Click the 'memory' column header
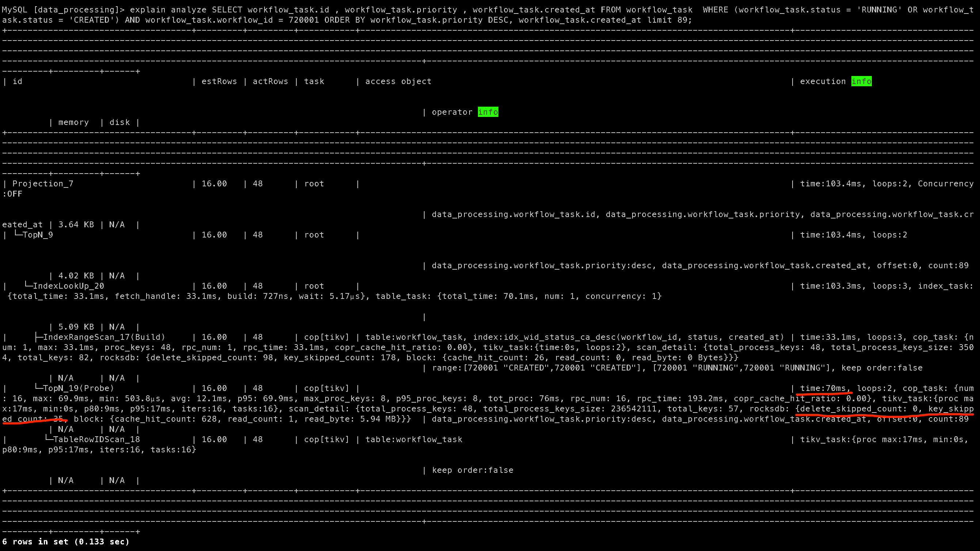 click(73, 122)
